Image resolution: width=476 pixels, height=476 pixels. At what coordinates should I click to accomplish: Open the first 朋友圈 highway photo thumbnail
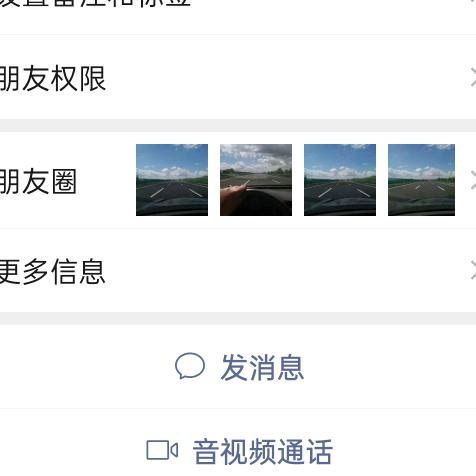point(172,180)
